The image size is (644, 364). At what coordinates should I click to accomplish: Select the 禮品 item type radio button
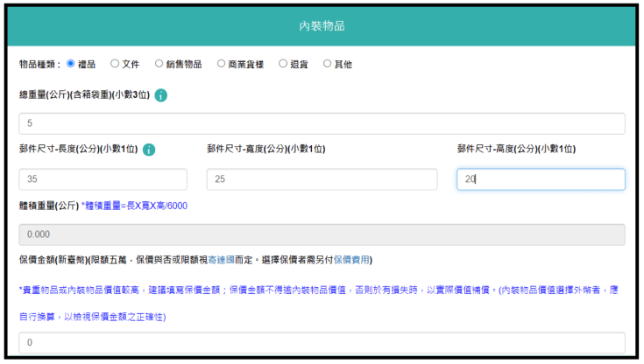coord(71,64)
